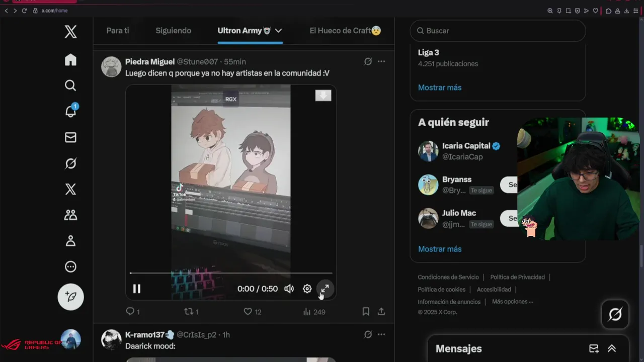This screenshot has height=362, width=644.
Task: Click K-ramo137's profile avatar
Action: [x=111, y=340]
